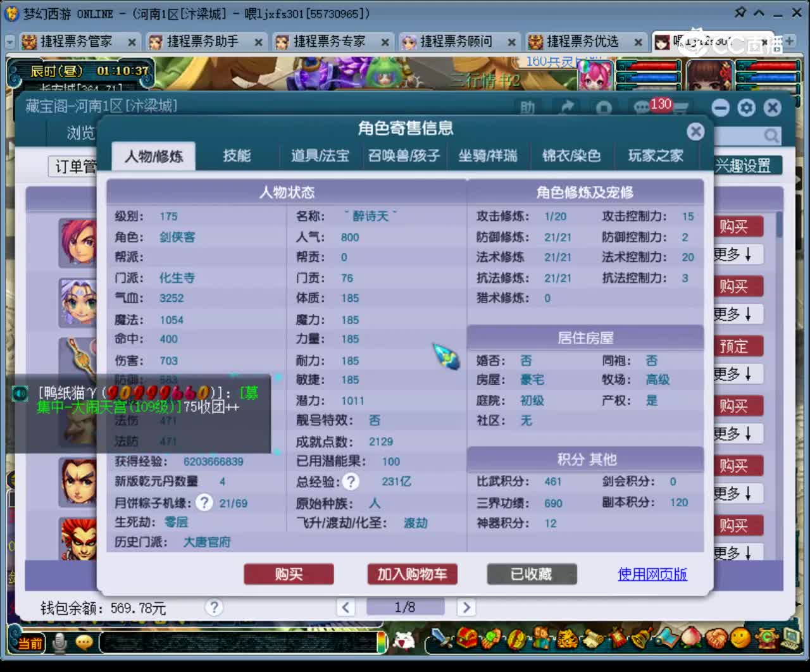Screen dimensions: 810x672
Task: Click help icon next to 月饼粽子机缘
Action: [x=204, y=502]
